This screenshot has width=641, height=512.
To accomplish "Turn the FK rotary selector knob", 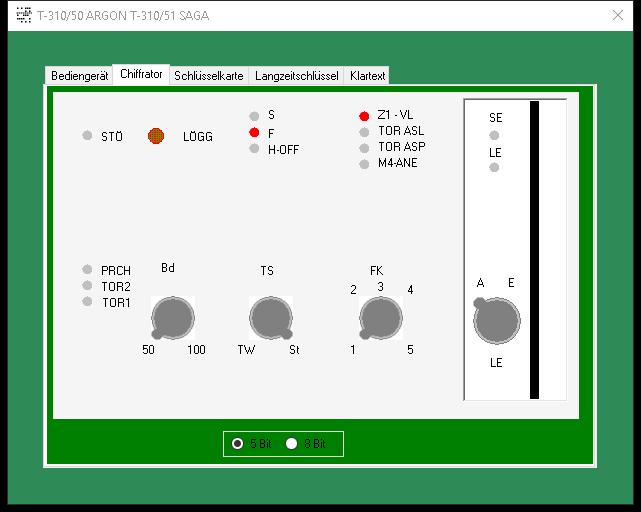I will click(381, 318).
